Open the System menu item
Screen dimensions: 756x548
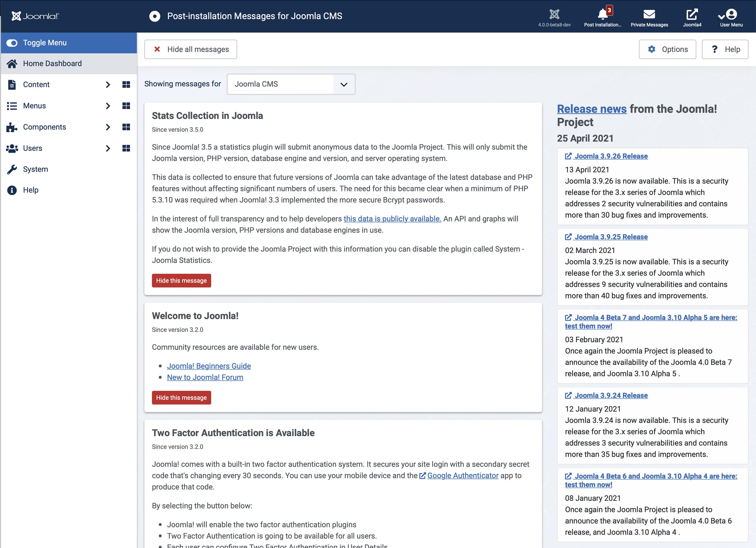click(x=69, y=169)
